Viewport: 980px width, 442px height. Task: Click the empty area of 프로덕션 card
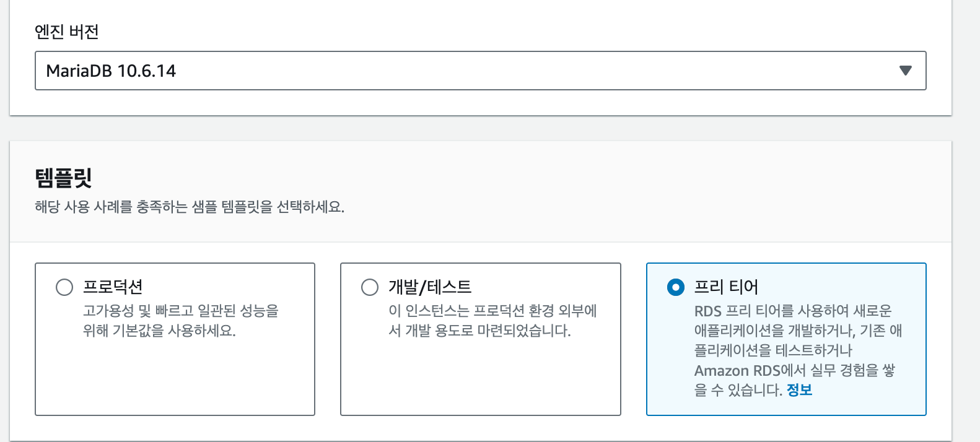pyautogui.click(x=175, y=378)
